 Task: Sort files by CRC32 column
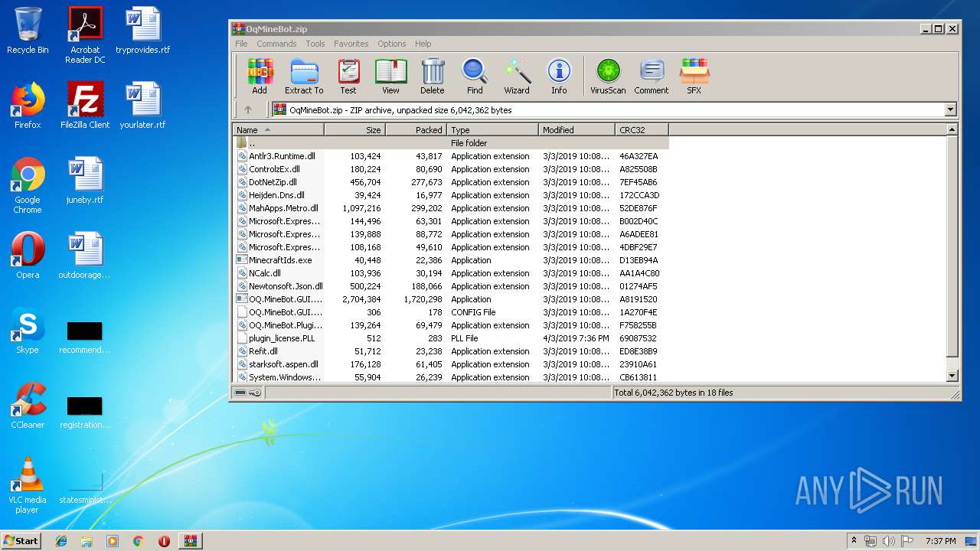click(x=642, y=130)
